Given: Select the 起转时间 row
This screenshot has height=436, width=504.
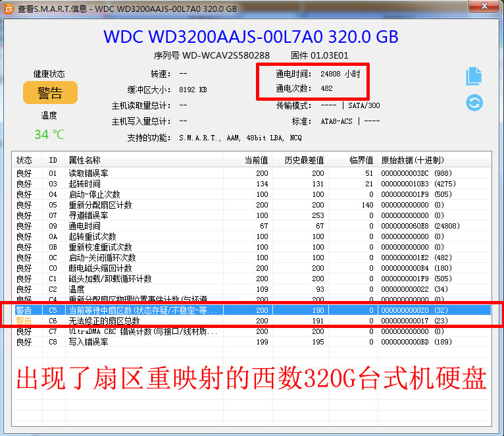Looking at the screenshot, I should pos(251,184).
